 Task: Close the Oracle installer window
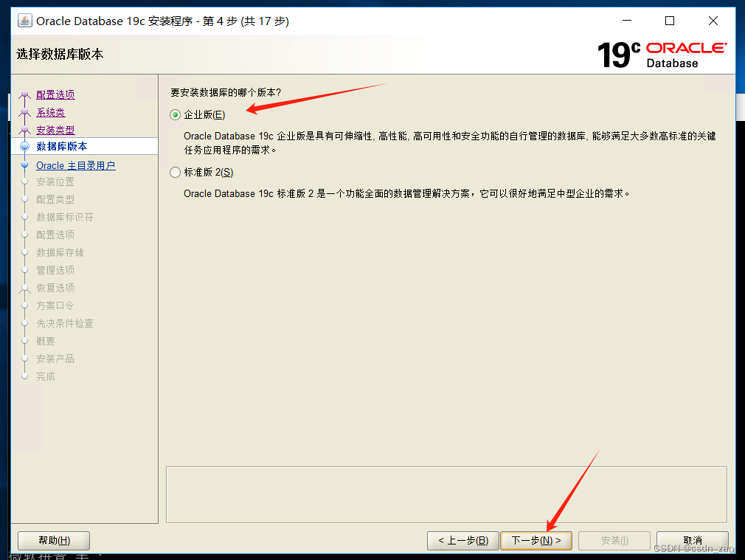[713, 21]
